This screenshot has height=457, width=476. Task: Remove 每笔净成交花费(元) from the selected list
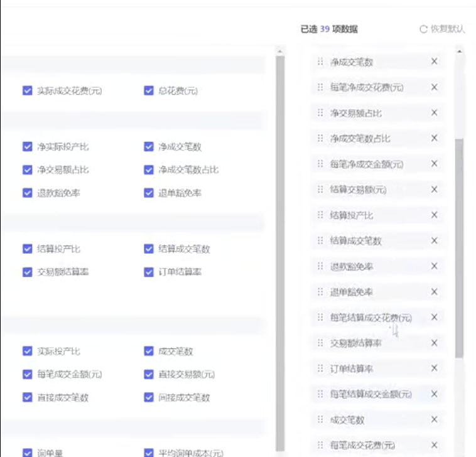[435, 87]
